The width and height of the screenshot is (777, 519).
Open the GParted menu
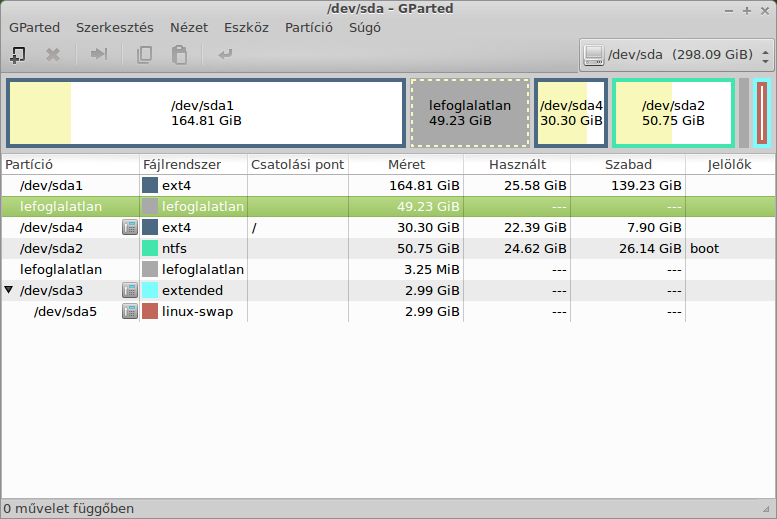click(34, 27)
